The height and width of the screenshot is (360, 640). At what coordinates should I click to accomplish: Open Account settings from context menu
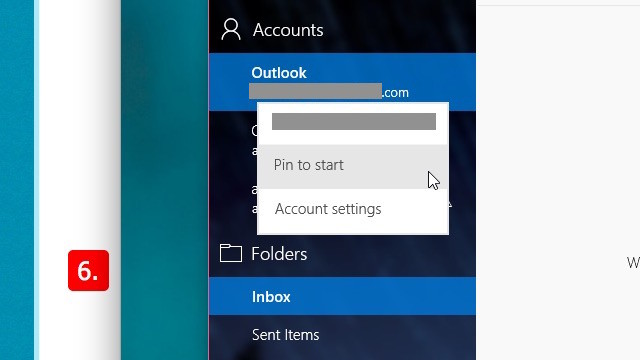[x=353, y=210]
